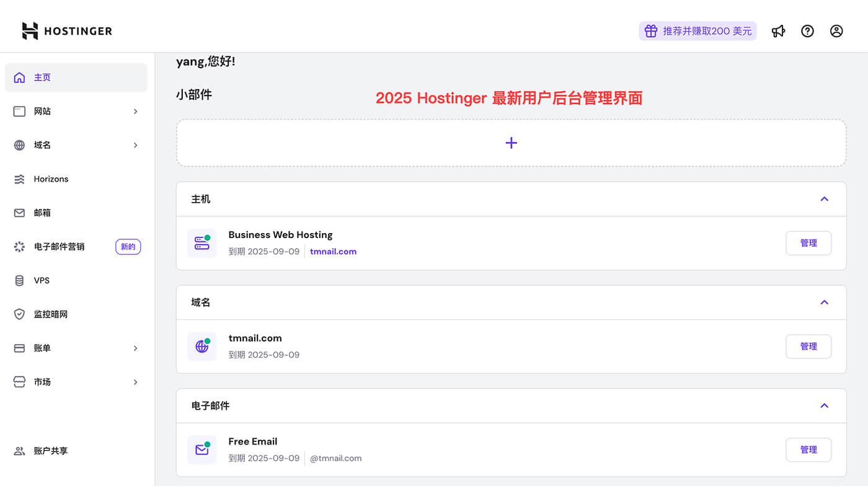Image resolution: width=868 pixels, height=496 pixels.
Task: Open the tmnail.com link under hosting
Action: (x=333, y=252)
